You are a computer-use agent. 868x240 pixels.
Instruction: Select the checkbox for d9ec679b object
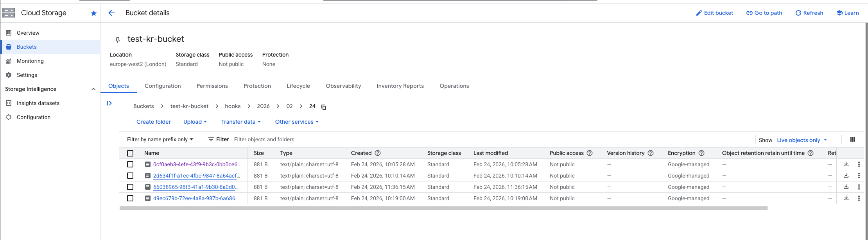130,198
